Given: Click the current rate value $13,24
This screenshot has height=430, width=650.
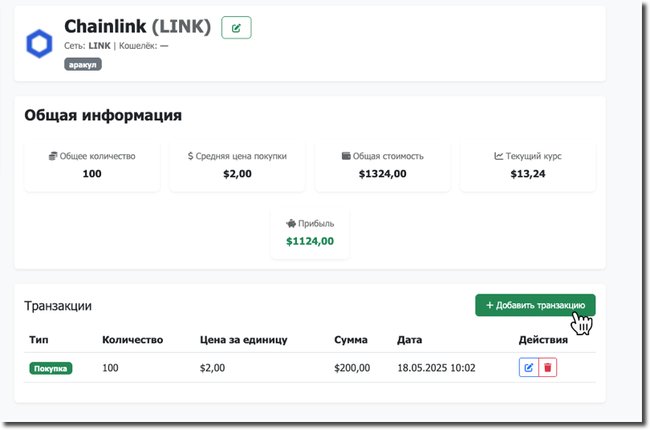Looking at the screenshot, I should click(x=528, y=174).
